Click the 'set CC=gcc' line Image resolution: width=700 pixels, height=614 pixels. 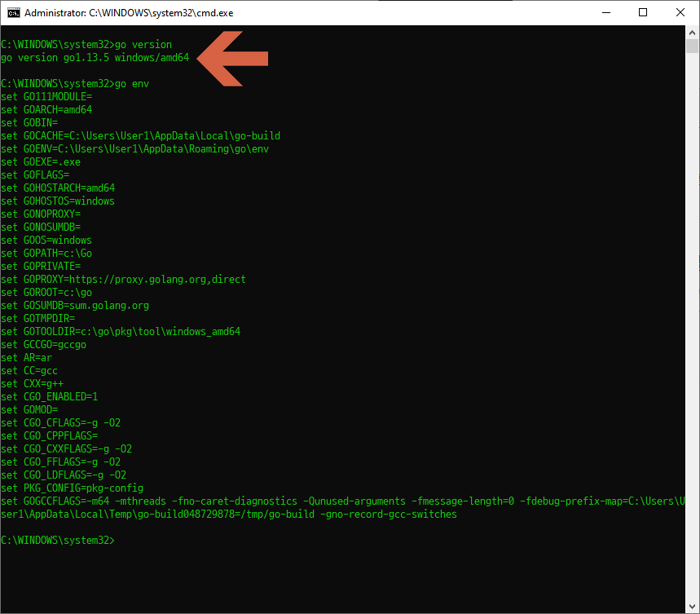point(29,371)
